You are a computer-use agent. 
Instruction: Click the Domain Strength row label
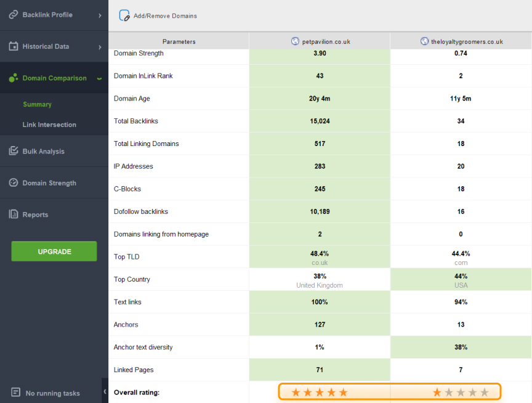tap(139, 54)
